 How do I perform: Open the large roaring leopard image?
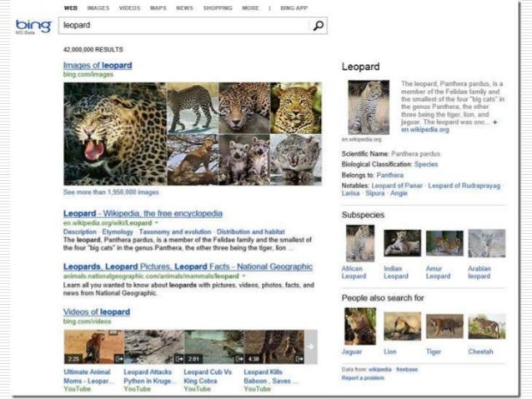coord(115,133)
